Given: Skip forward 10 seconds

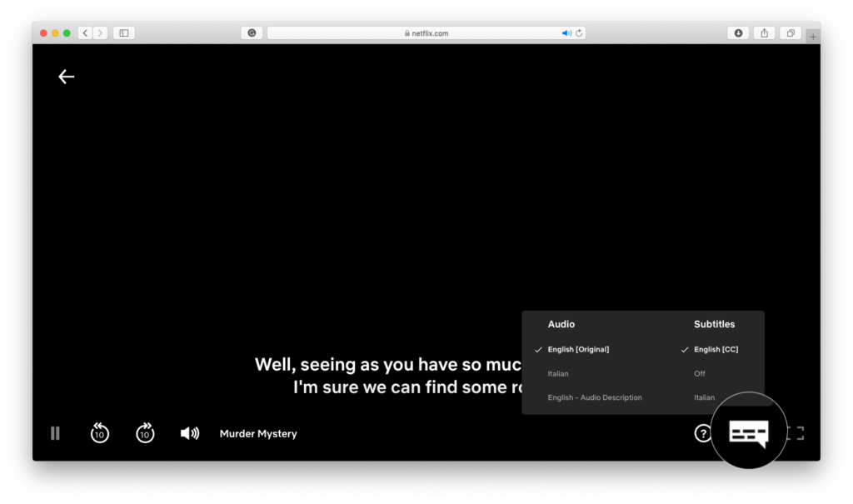Looking at the screenshot, I should point(145,433).
